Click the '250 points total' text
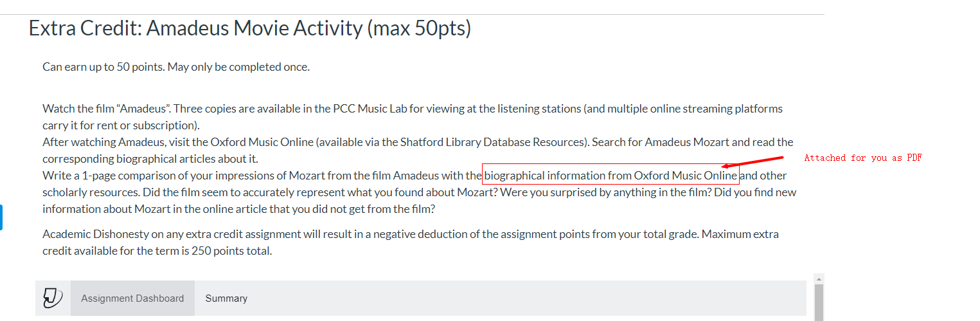Viewport: 980px width, 321px height. (x=231, y=250)
